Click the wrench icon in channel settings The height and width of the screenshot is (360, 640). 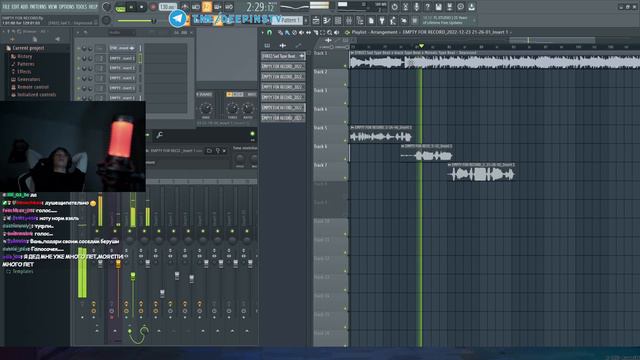pyautogui.click(x=160, y=135)
